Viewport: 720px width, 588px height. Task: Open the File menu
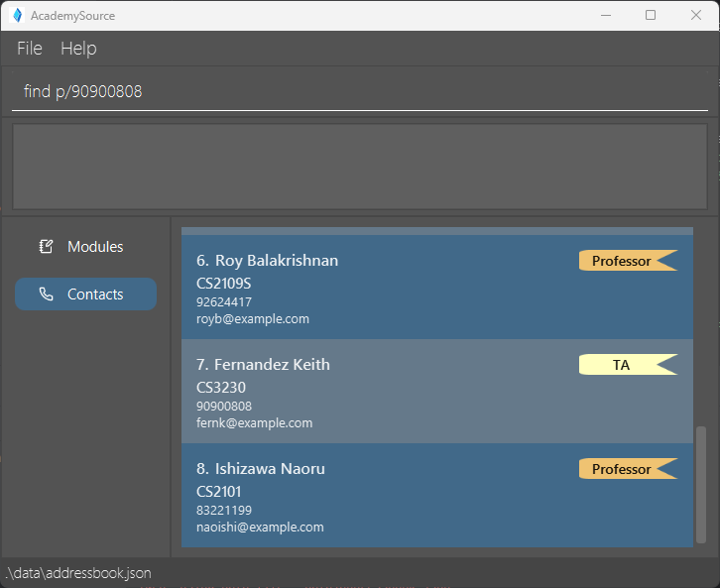[x=30, y=49]
